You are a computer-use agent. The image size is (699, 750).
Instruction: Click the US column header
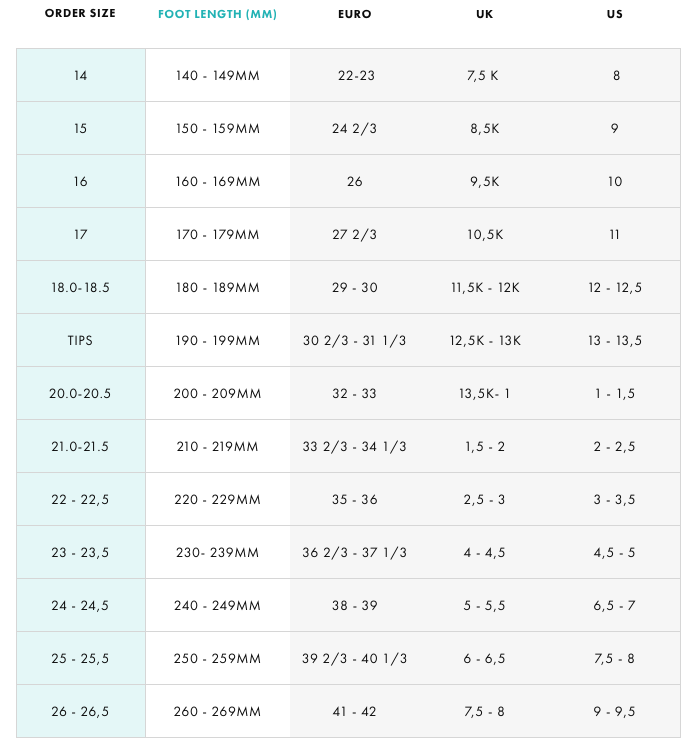(x=615, y=14)
